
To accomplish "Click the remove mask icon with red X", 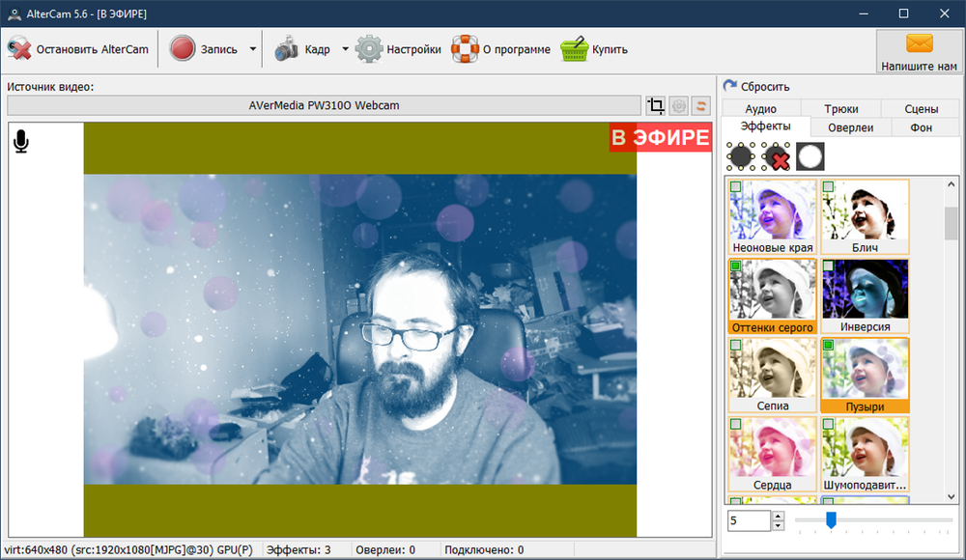I will pyautogui.click(x=776, y=156).
